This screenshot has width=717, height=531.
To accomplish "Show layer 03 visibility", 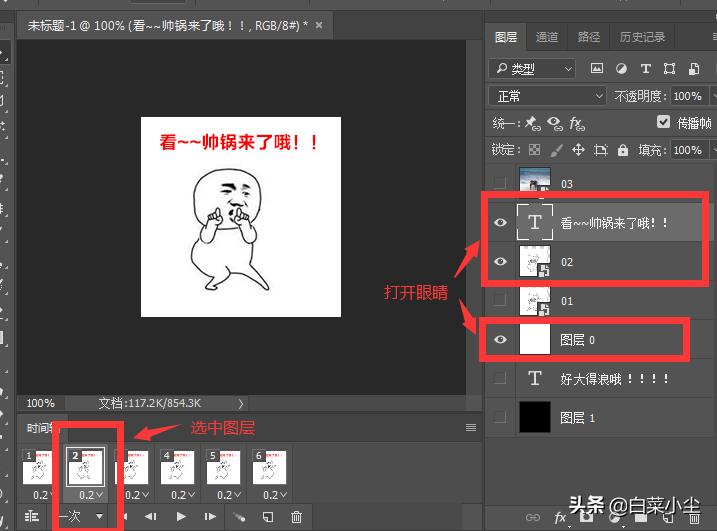I will pos(500,183).
